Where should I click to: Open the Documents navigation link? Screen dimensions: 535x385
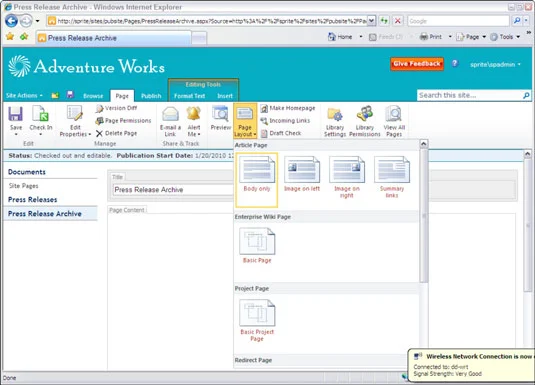click(27, 172)
